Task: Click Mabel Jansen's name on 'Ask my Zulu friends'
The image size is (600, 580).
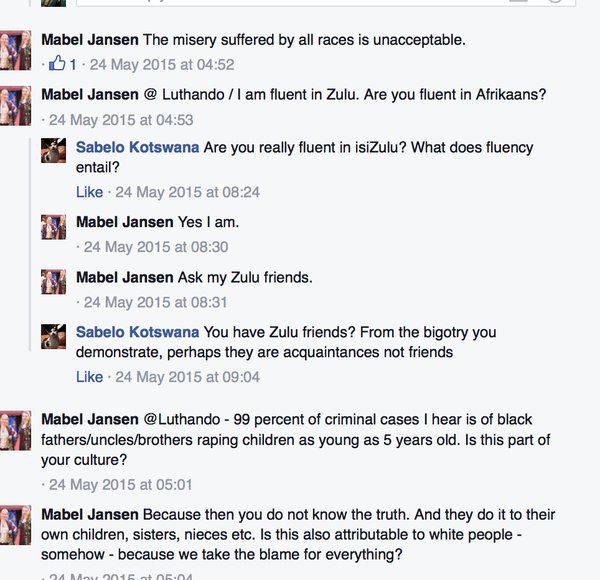Action: pos(124,277)
